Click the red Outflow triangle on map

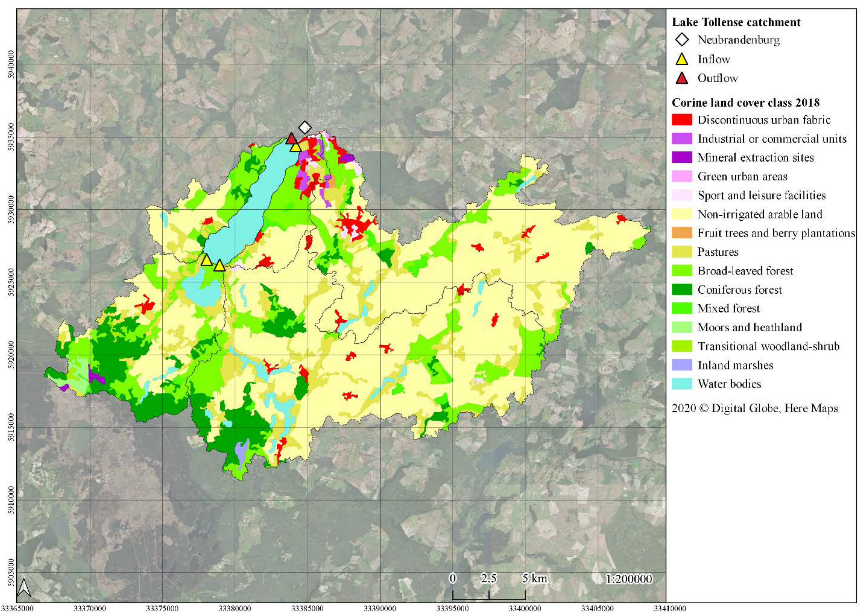coord(291,139)
